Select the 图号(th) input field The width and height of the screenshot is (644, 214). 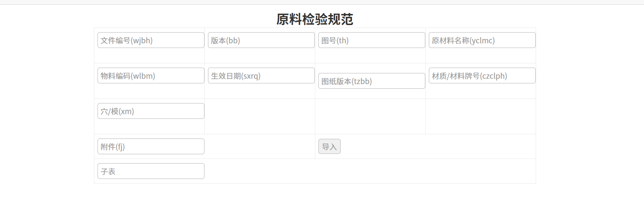pos(372,40)
